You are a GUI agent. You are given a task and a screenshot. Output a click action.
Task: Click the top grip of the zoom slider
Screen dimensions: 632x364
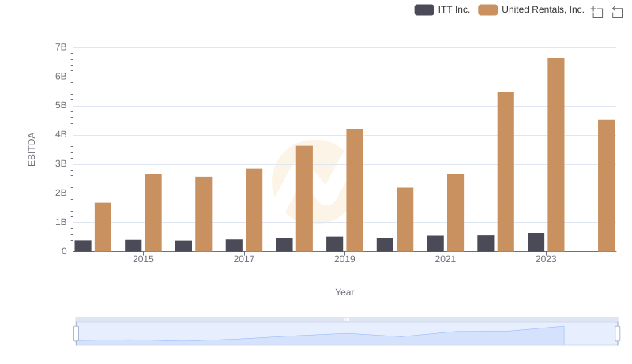[x=347, y=319]
